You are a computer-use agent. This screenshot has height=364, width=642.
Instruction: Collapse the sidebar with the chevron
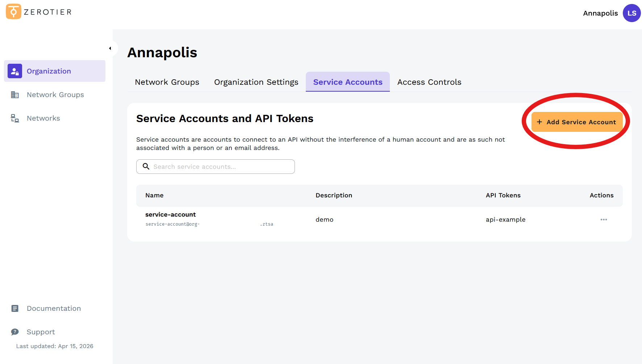(x=111, y=48)
